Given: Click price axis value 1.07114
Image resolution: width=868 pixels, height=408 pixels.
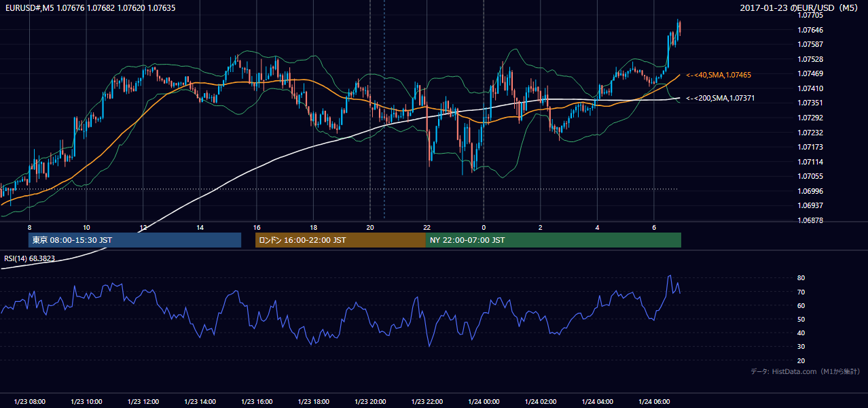Looking at the screenshot, I should pyautogui.click(x=810, y=162).
